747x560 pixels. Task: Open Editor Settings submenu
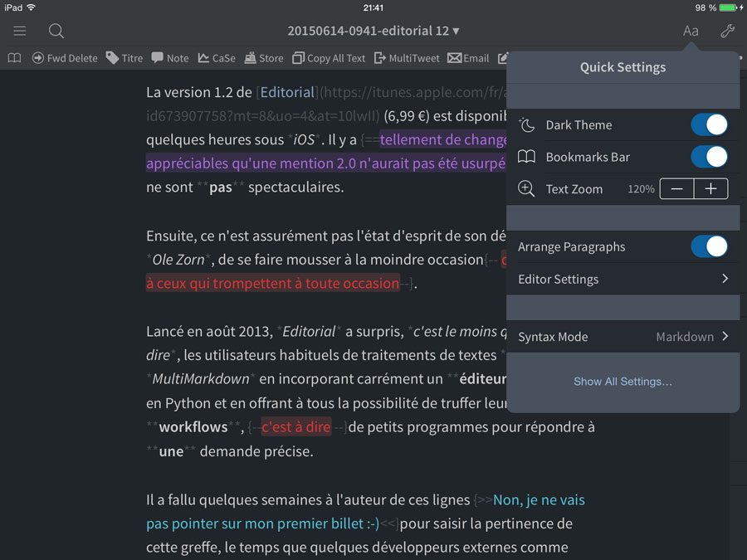coord(623,279)
